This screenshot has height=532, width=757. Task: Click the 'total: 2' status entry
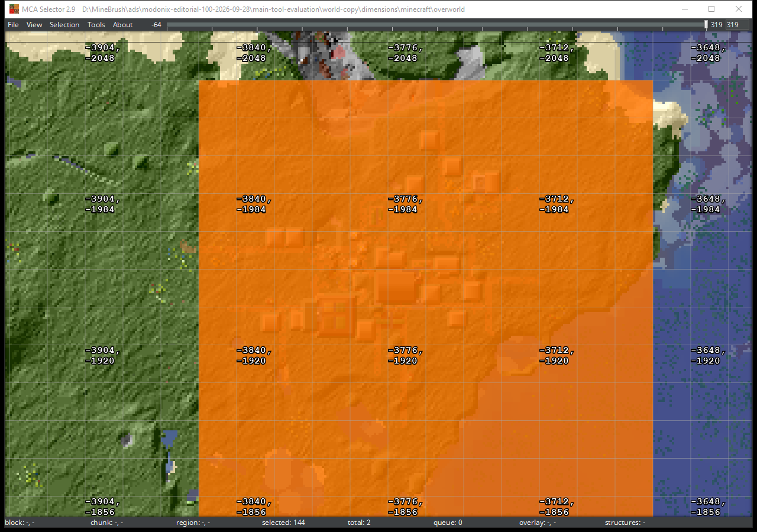[359, 523]
